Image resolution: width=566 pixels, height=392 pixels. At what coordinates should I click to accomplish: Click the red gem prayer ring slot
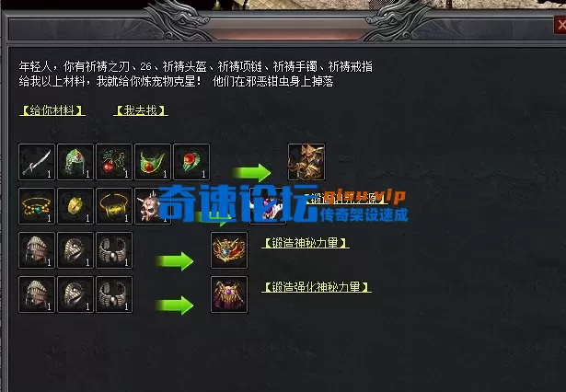click(x=191, y=162)
